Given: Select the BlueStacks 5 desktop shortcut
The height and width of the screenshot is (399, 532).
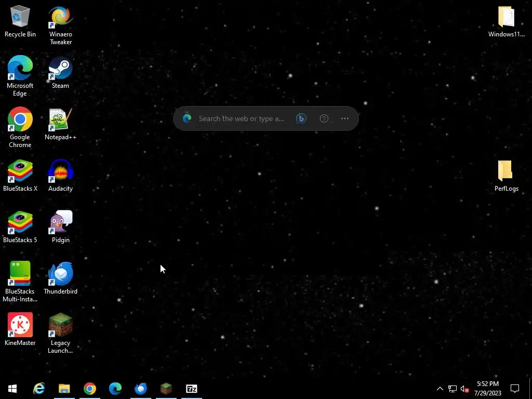Looking at the screenshot, I should pos(20,227).
